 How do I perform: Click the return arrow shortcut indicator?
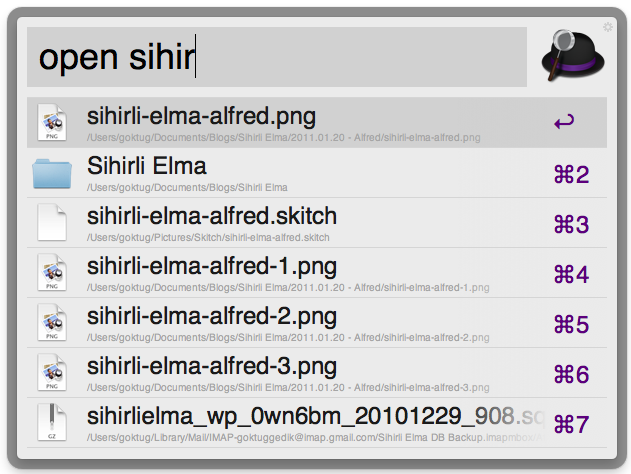click(564, 123)
